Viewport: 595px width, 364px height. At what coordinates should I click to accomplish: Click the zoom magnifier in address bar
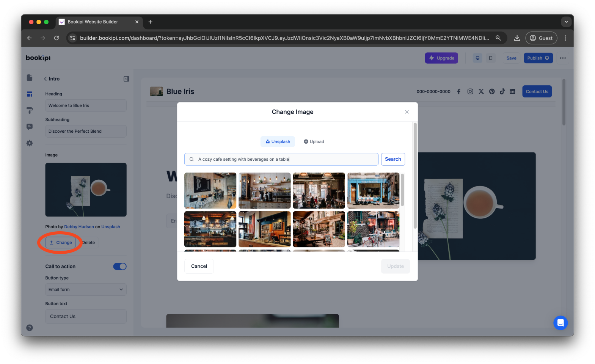[x=498, y=38]
